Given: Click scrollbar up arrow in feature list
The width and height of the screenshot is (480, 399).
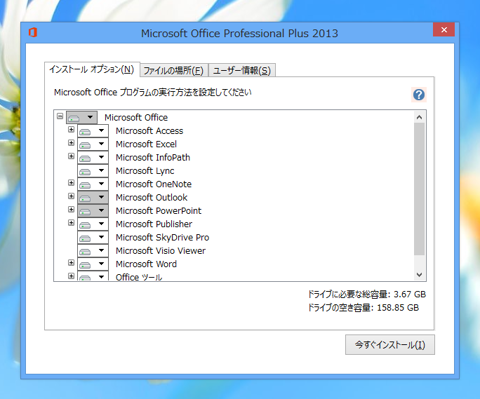Looking at the screenshot, I should pyautogui.click(x=419, y=117).
